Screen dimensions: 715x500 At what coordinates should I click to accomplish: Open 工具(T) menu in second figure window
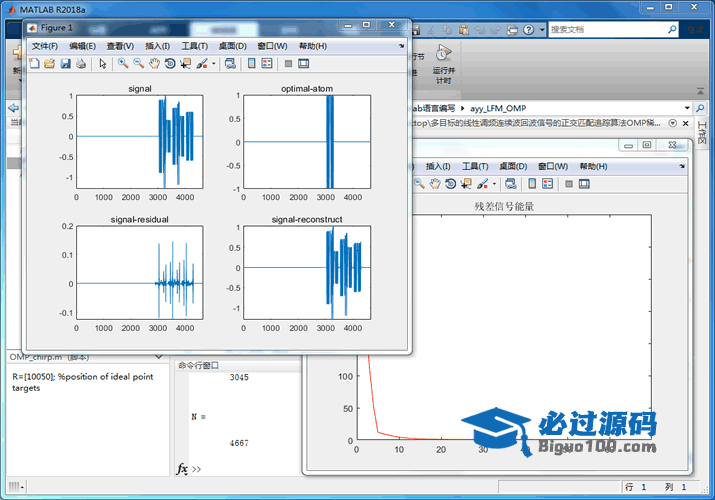click(475, 166)
